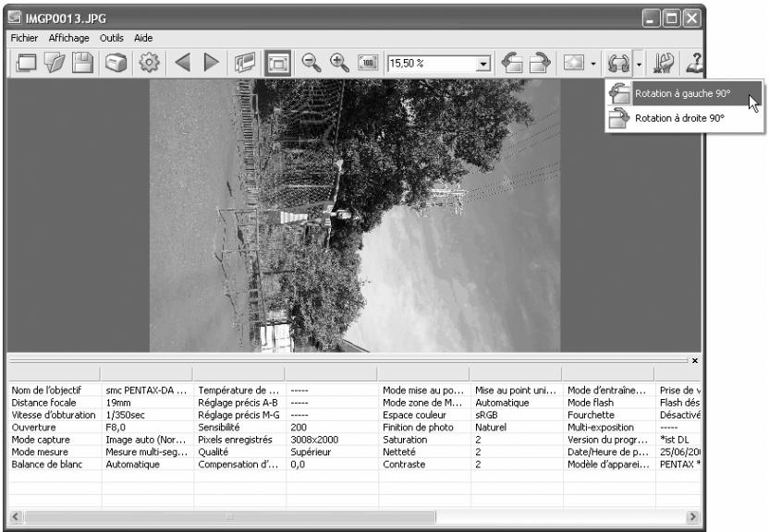Click the Netteté label
The width and height of the screenshot is (769, 532).
pyautogui.click(x=398, y=452)
